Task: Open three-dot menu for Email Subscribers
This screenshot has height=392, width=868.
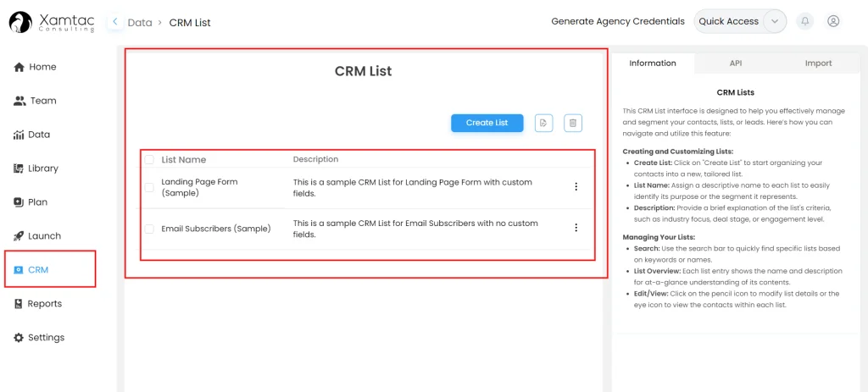Action: coord(576,228)
